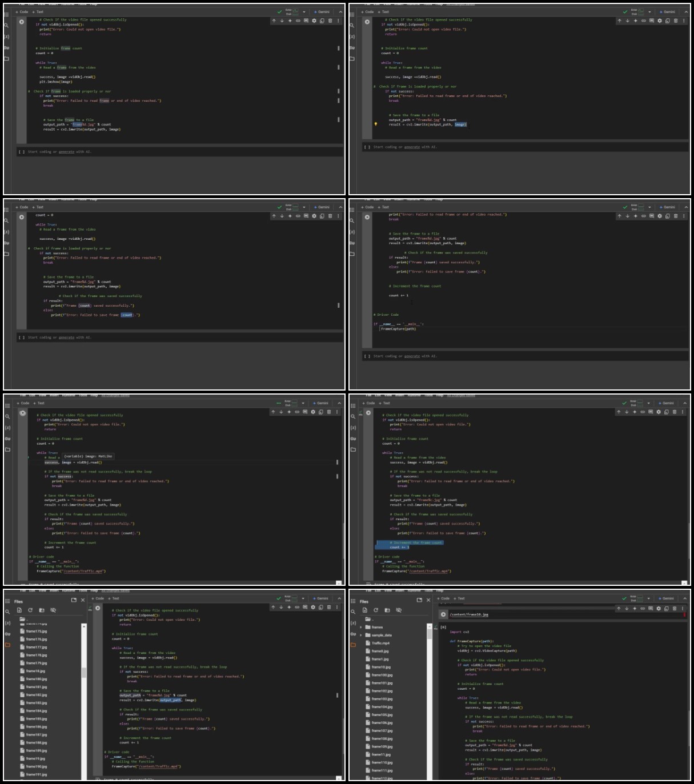Image resolution: width=694 pixels, height=784 pixels.
Task: Open the settings gear for the plt.imshow cell
Action: coord(314,21)
